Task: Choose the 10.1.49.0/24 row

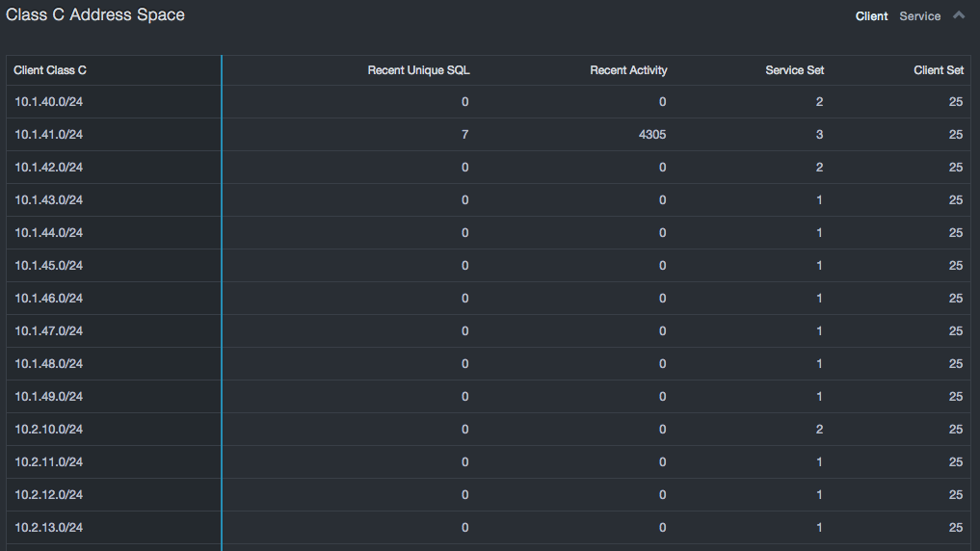Action: (49, 397)
